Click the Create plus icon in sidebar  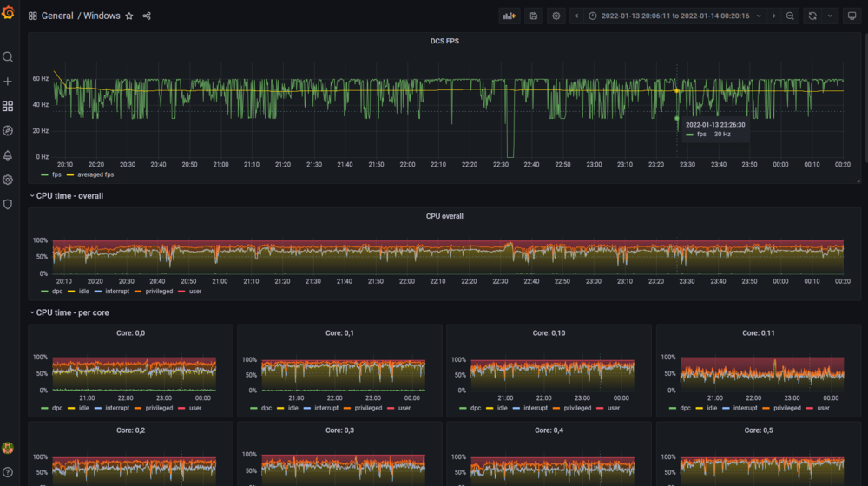[8, 82]
